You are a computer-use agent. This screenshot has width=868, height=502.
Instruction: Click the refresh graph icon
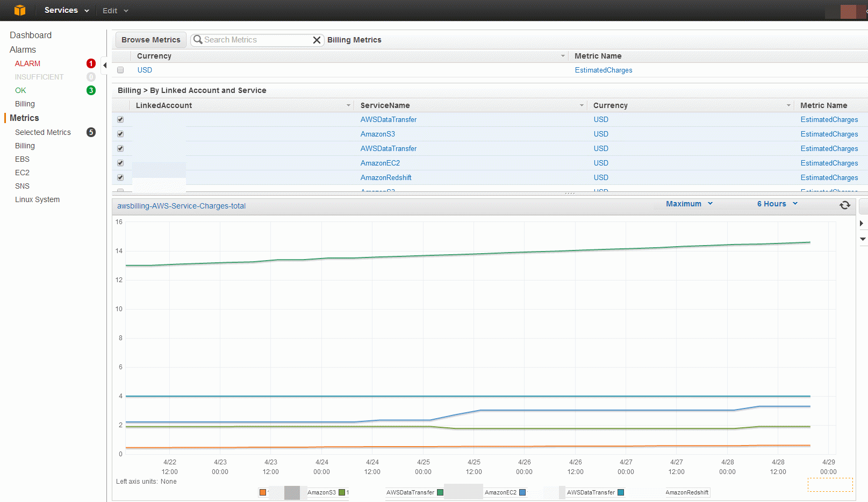(845, 205)
